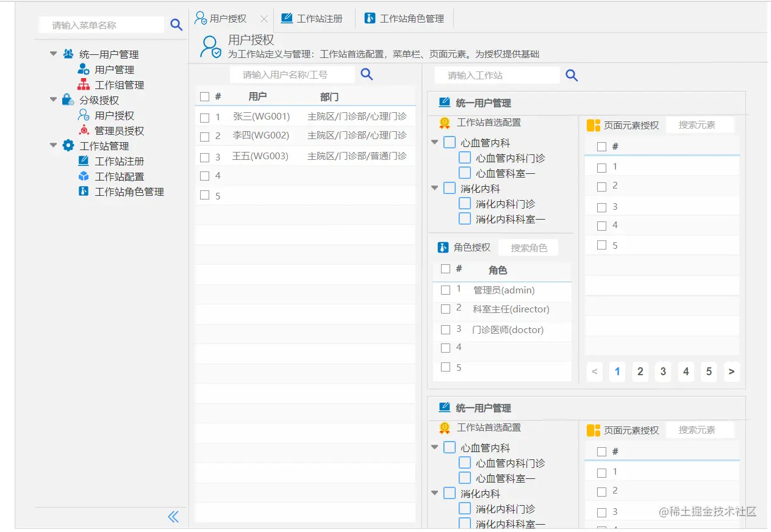This screenshot has width=771, height=532.
Task: Check first panel 消化内科科室一 checkbox
Action: point(465,218)
